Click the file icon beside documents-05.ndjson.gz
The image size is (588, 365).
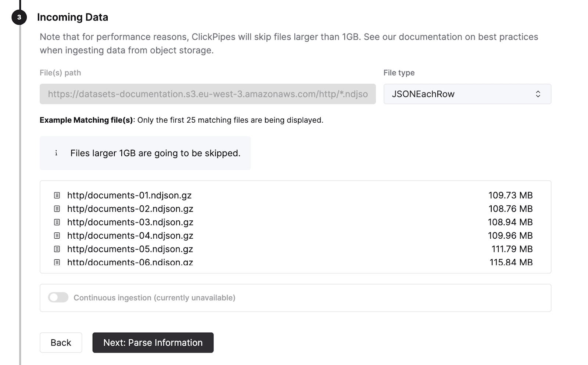point(57,249)
